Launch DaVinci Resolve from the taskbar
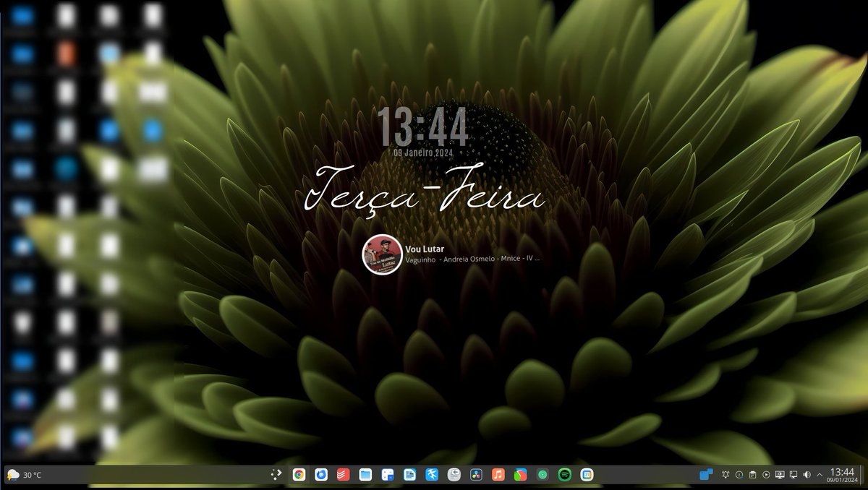This screenshot has height=490, width=868. pyautogui.click(x=476, y=475)
